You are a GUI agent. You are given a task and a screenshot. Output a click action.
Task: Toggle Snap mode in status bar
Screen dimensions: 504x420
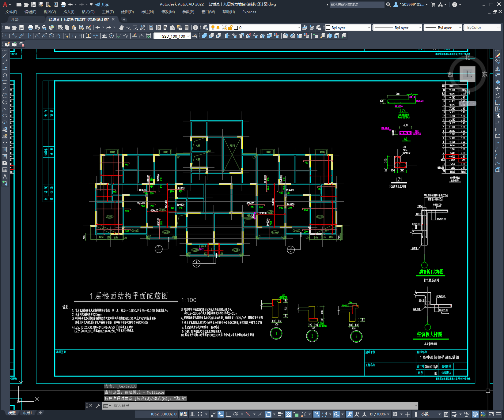click(x=200, y=414)
